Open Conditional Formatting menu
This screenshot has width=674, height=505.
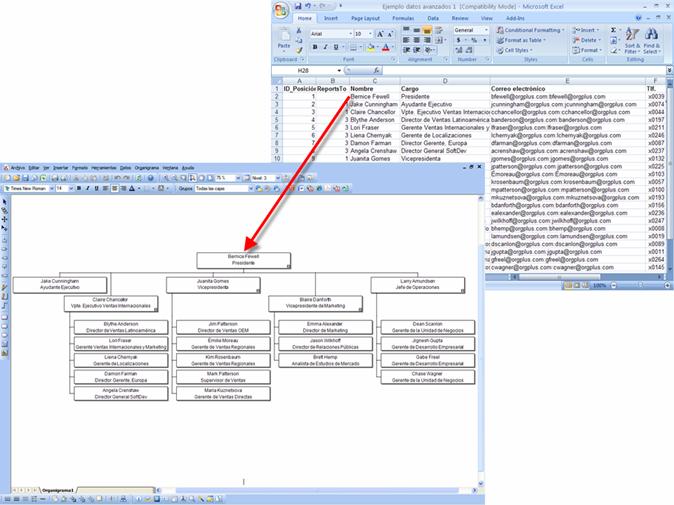(x=530, y=30)
